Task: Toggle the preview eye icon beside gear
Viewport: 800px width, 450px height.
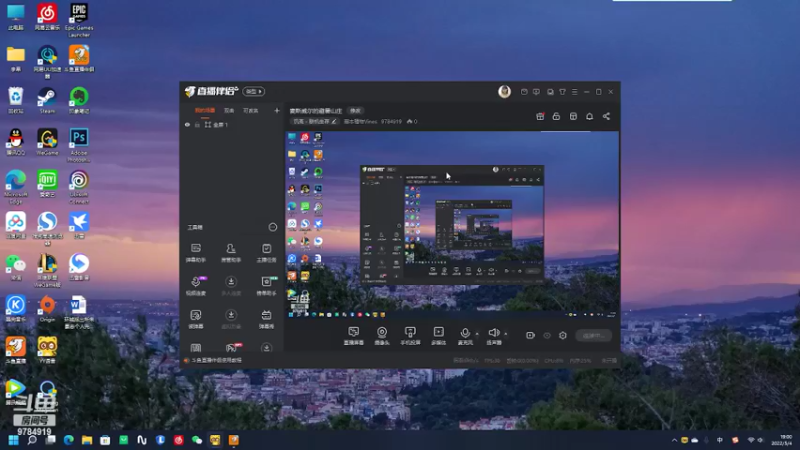Action: click(x=547, y=336)
